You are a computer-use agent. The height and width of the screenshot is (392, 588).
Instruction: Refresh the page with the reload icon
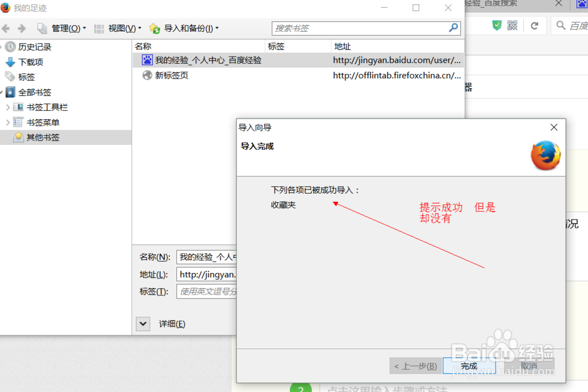pos(534,25)
